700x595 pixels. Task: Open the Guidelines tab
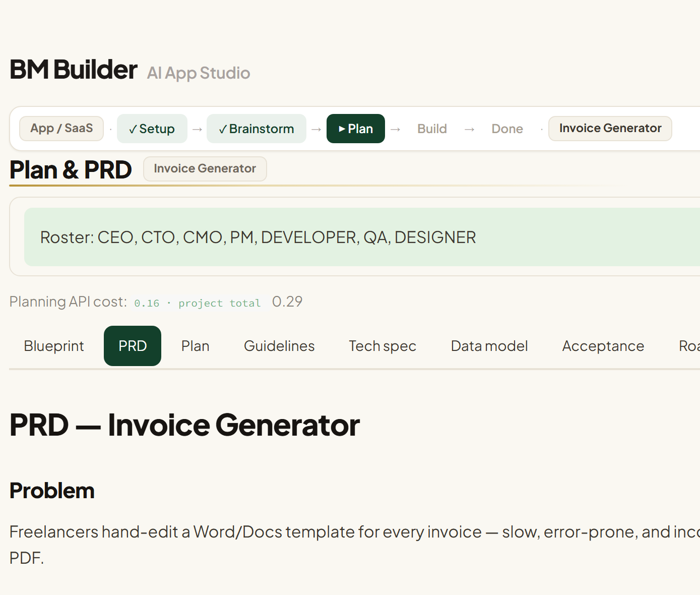pyautogui.click(x=279, y=346)
